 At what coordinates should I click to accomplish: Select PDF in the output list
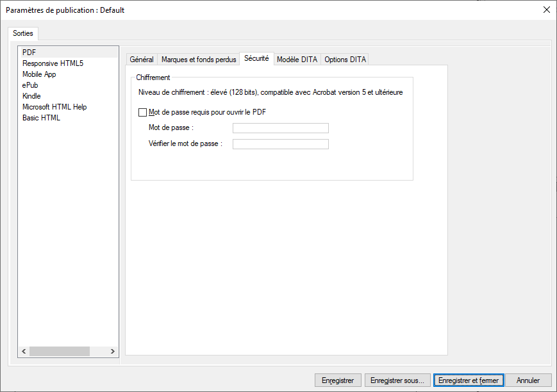click(x=29, y=52)
